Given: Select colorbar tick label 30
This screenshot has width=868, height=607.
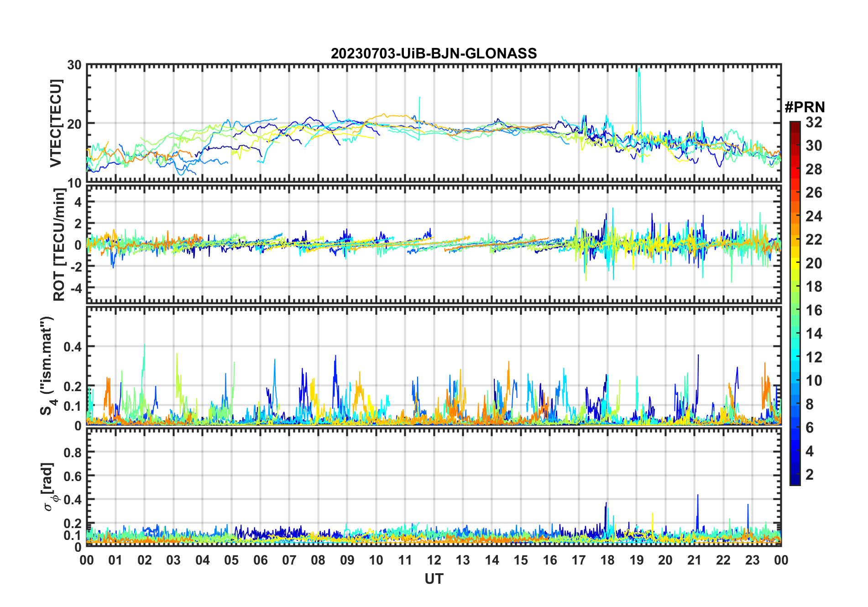Looking at the screenshot, I should (814, 146).
